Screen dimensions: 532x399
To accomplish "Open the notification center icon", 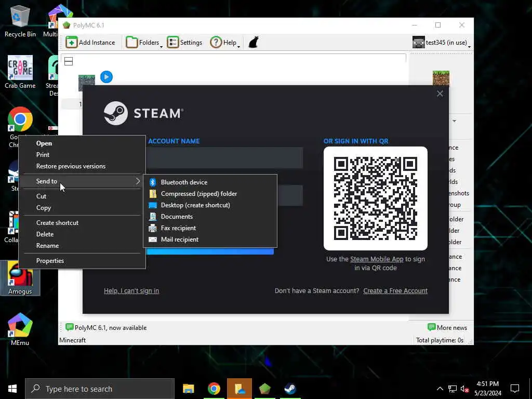I will tap(515, 389).
